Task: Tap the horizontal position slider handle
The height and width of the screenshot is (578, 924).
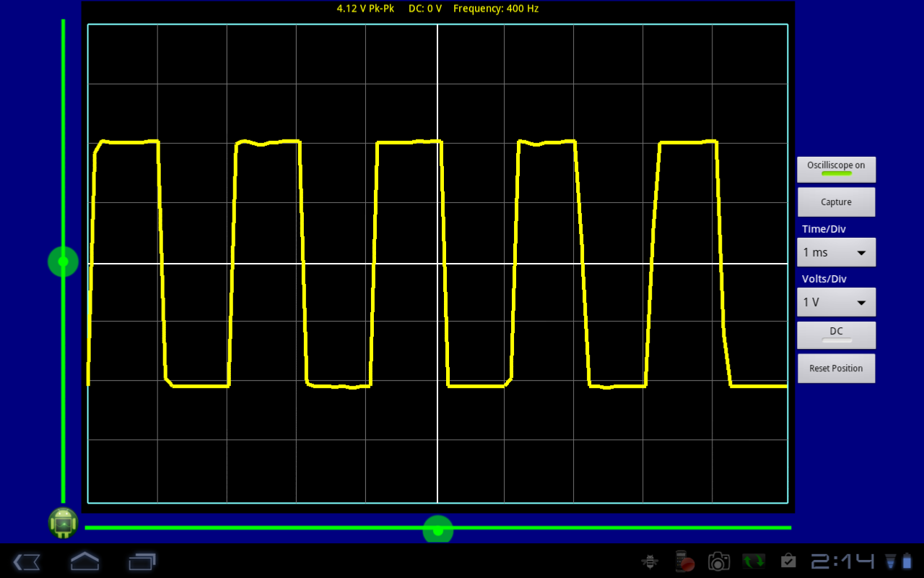Action: coord(437,530)
